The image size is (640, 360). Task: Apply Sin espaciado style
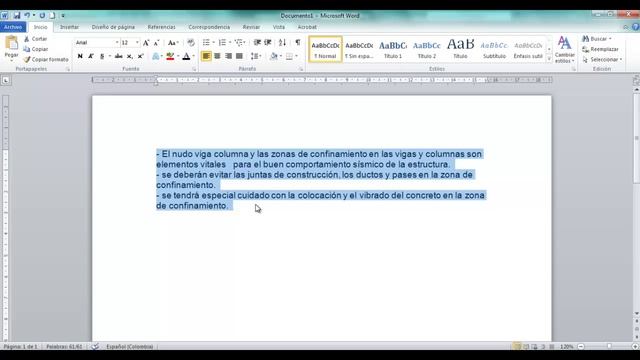[x=359, y=49]
